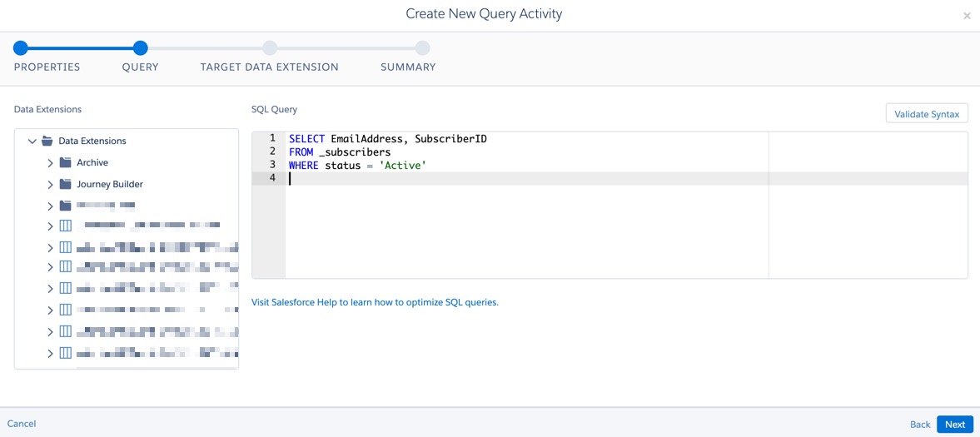Select the Archive folder name
Viewport: 980px width, 437px height.
click(x=92, y=162)
